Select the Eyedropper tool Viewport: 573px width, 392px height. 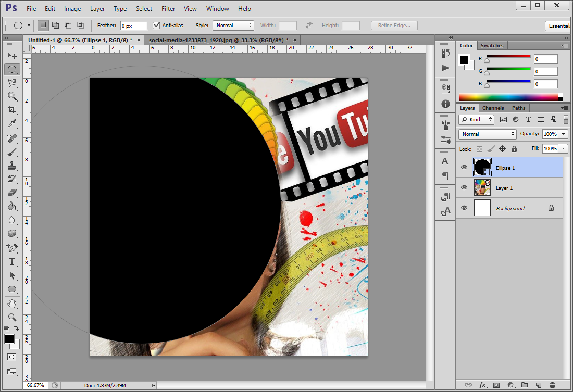tap(12, 123)
